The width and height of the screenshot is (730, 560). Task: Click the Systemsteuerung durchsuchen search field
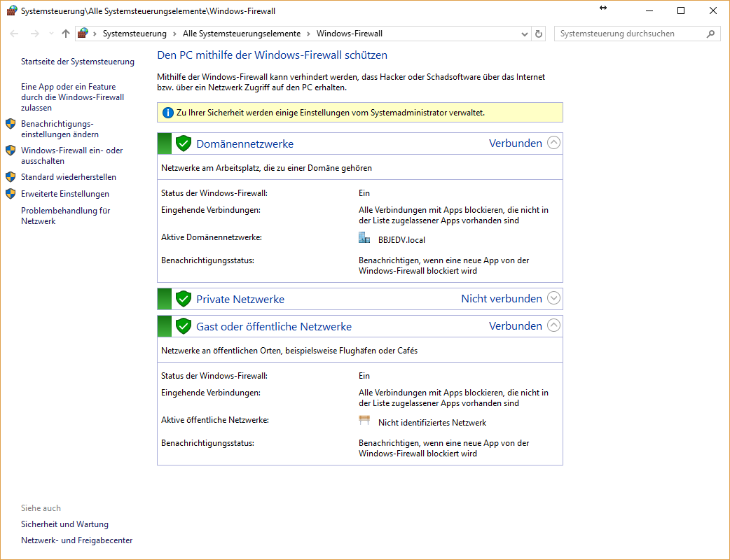(x=627, y=34)
